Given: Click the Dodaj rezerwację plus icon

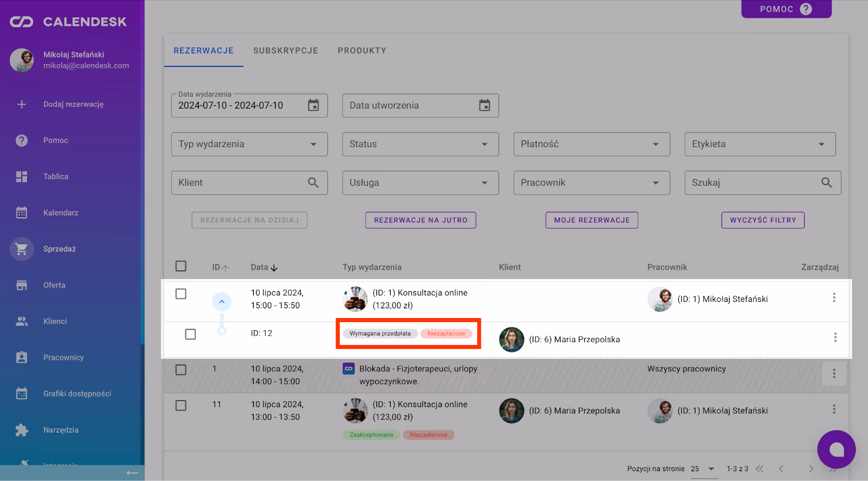Looking at the screenshot, I should coord(22,104).
